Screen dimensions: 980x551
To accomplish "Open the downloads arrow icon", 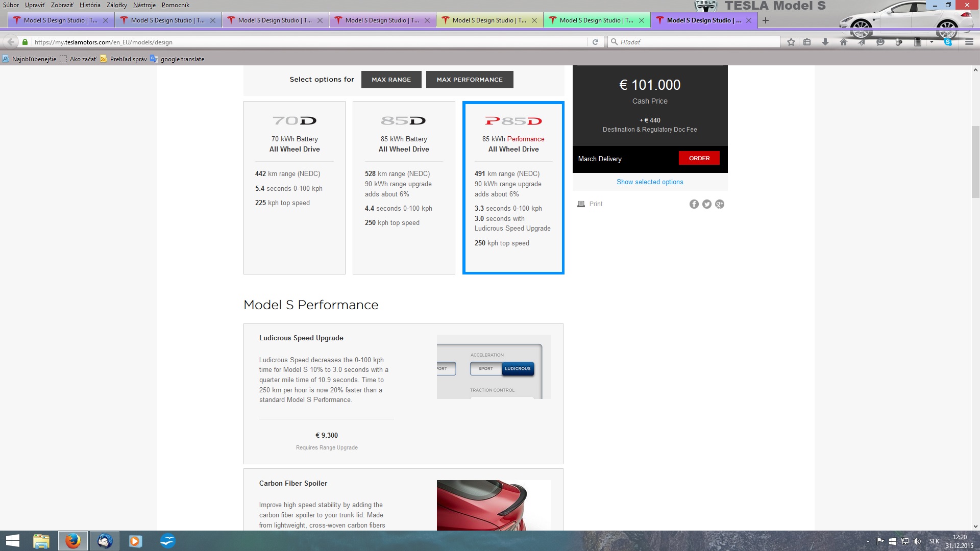I will coord(825,42).
